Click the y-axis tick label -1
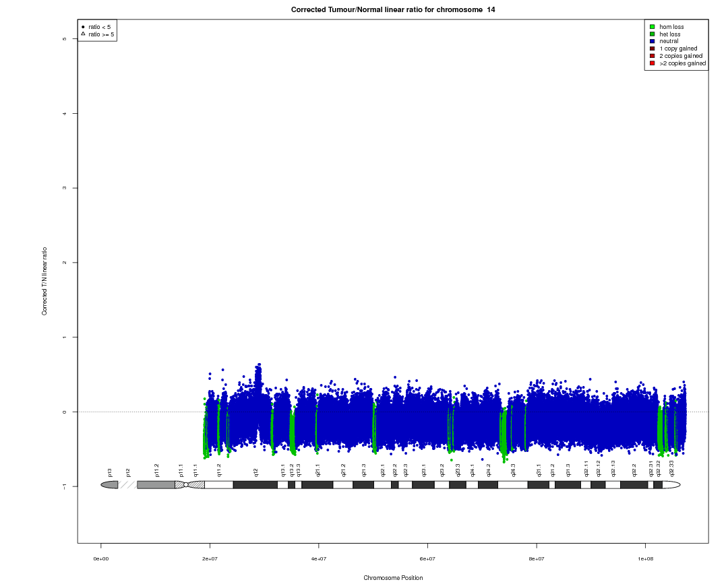 click(64, 486)
